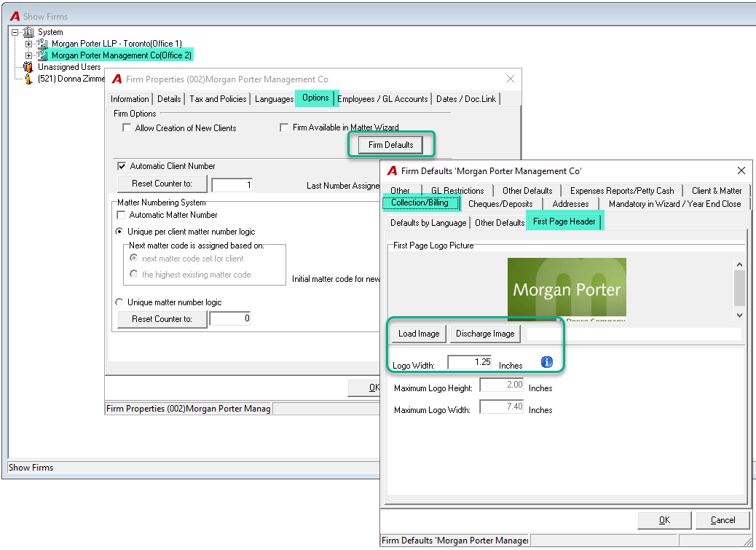Click Cancel in Firm Defaults dialog

coord(722,520)
